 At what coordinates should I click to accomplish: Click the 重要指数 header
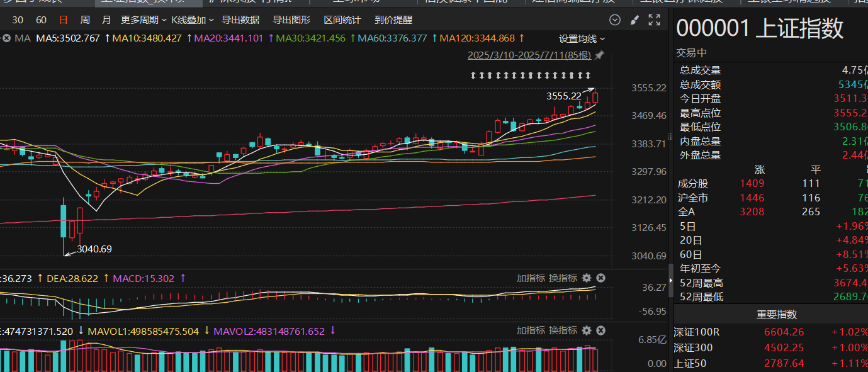tap(777, 315)
